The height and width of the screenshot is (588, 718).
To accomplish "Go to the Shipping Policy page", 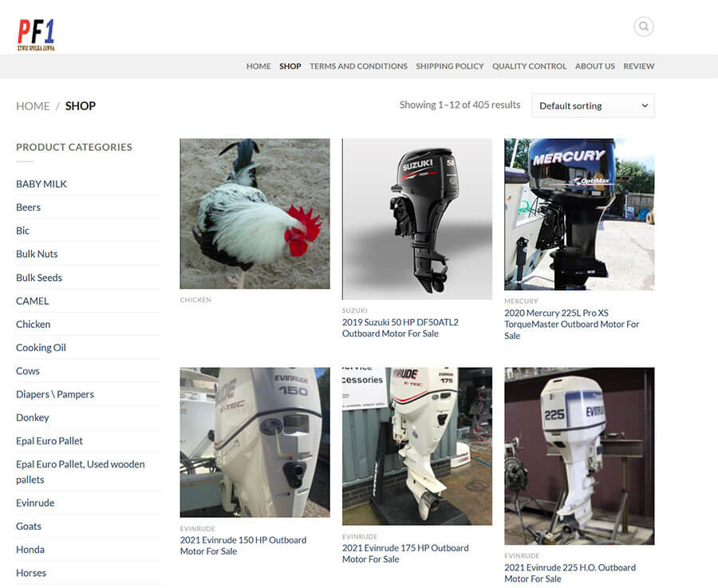I will point(449,66).
